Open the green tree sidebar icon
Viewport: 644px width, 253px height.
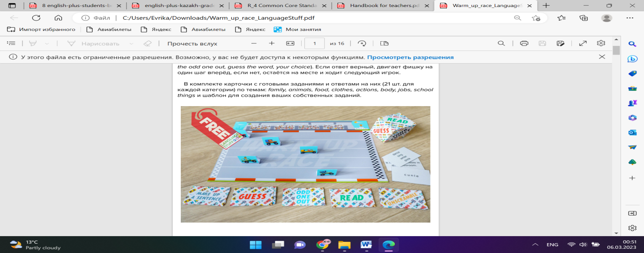632,162
